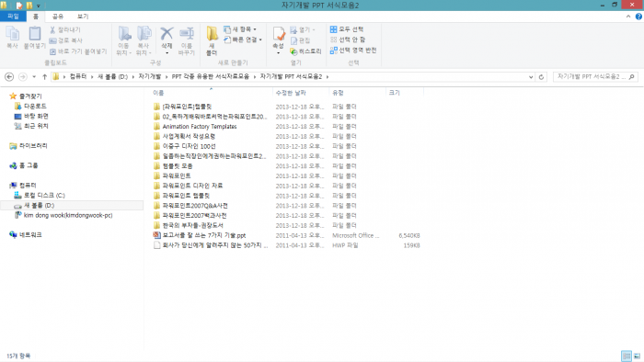Click the properties icon in the quick access toolbar
Image resolution: width=644 pixels, height=362 pixels.
tap(19, 6)
